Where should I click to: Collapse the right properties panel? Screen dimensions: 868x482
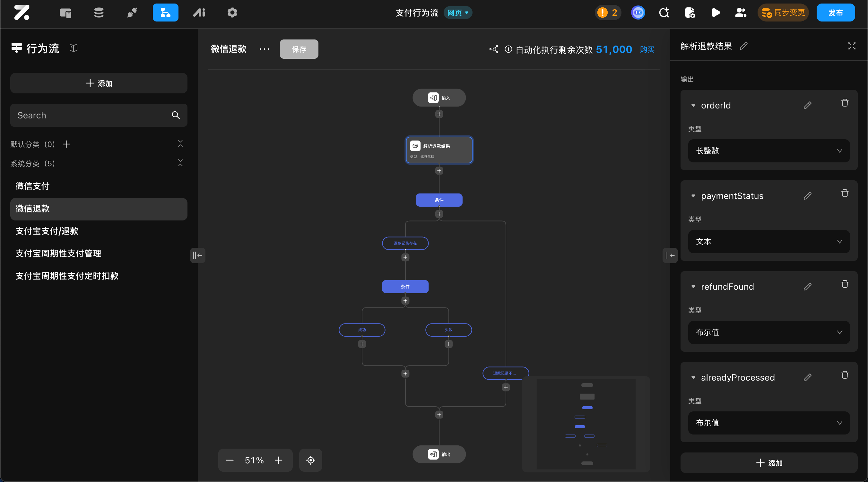[670, 255]
